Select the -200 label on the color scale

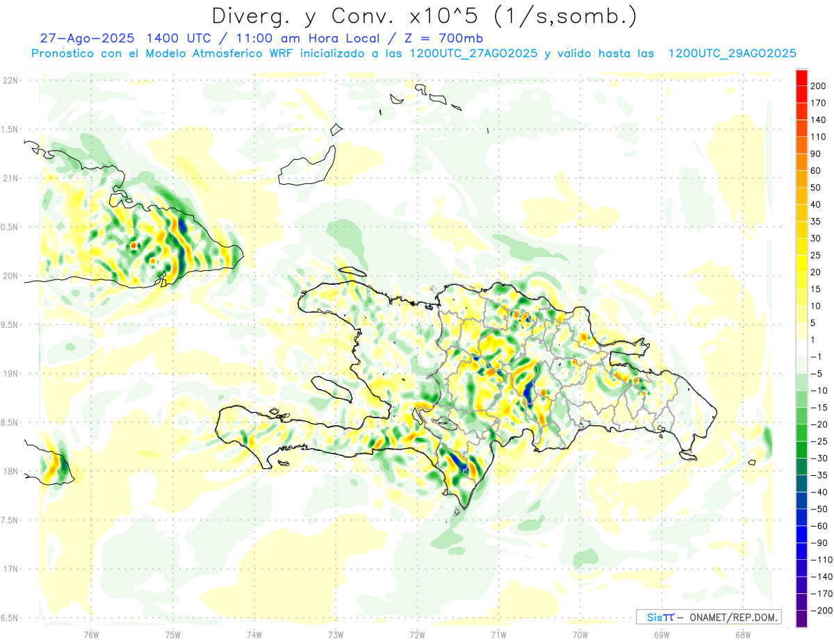coord(818,610)
